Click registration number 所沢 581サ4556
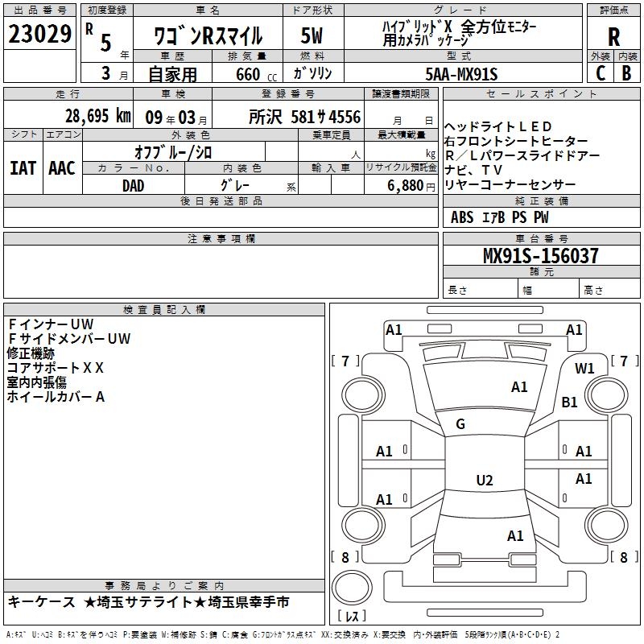 pyautogui.click(x=305, y=117)
